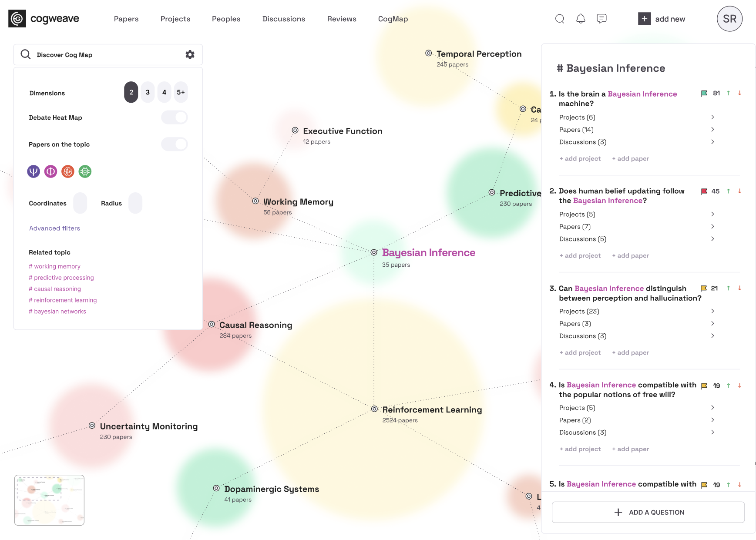Click the search magnifier icon in header
This screenshot has width=756, height=540.
click(560, 19)
